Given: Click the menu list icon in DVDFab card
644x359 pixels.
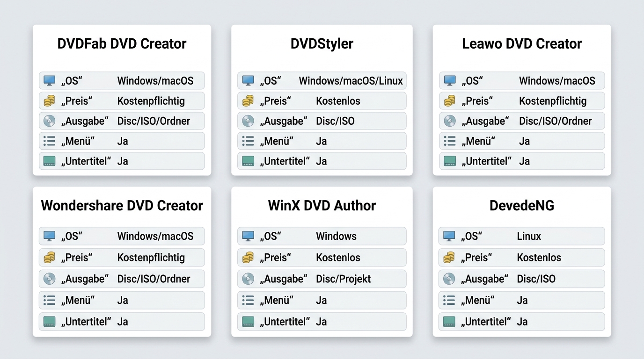Looking at the screenshot, I should tap(49, 141).
